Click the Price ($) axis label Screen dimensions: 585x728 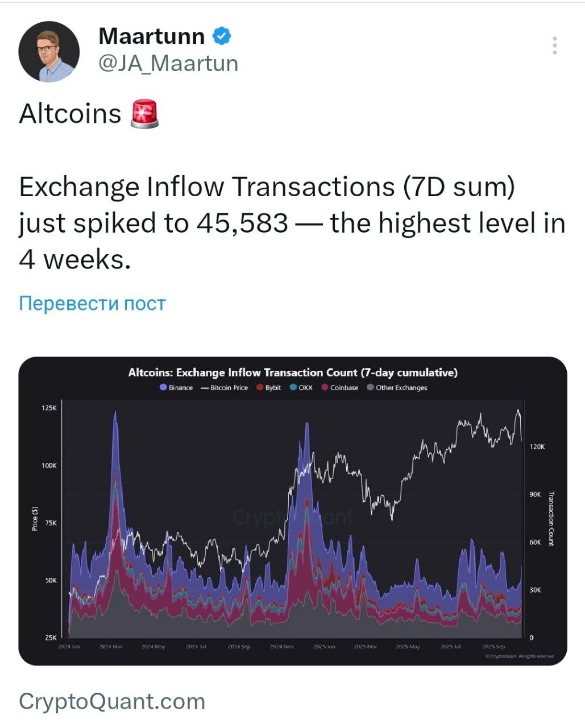click(35, 519)
